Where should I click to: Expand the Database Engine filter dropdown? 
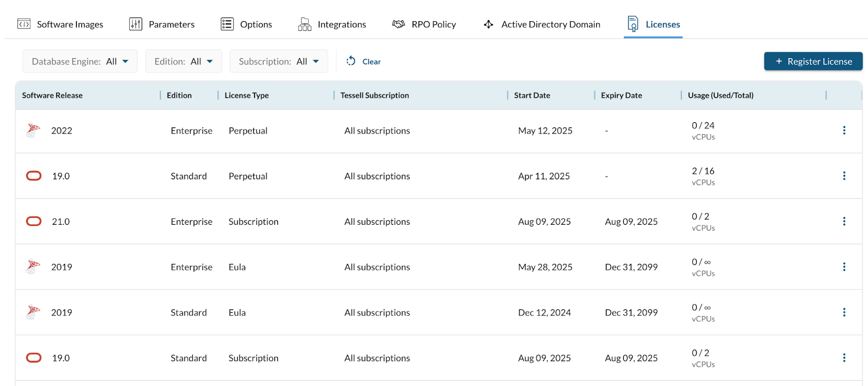pyautogui.click(x=80, y=61)
